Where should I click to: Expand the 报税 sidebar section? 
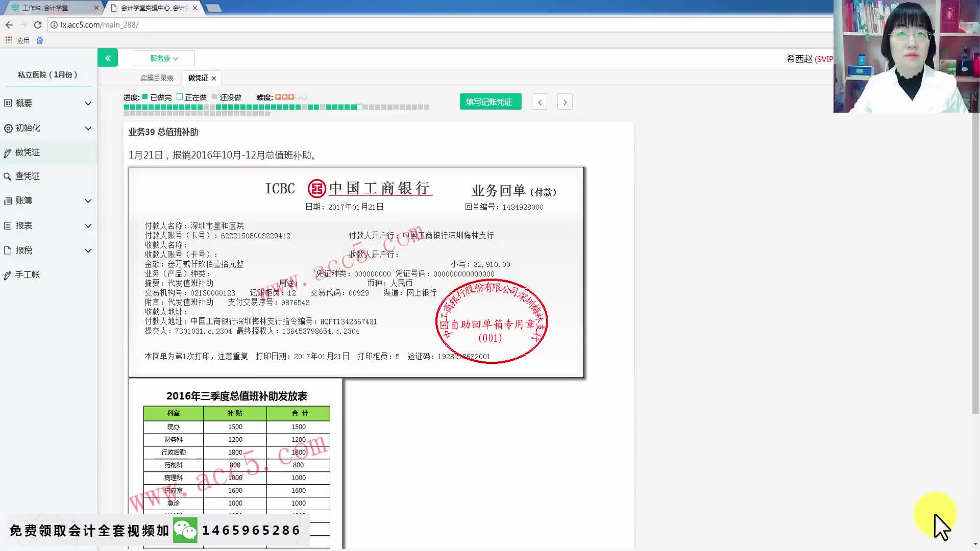(87, 251)
